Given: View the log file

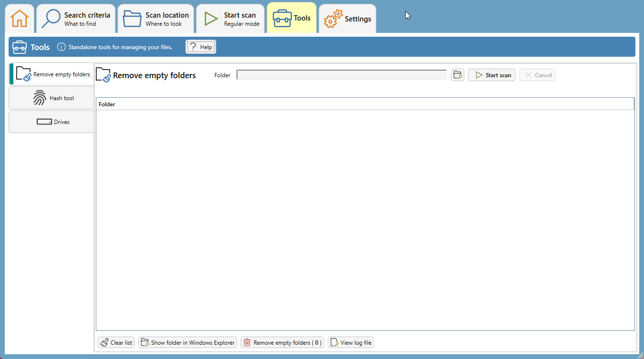Looking at the screenshot, I should 351,342.
